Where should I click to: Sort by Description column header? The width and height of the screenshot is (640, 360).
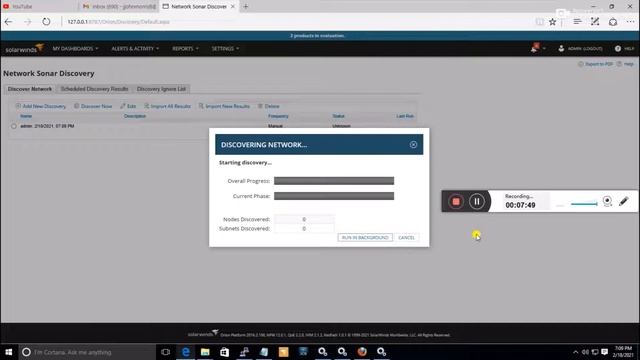[135, 116]
